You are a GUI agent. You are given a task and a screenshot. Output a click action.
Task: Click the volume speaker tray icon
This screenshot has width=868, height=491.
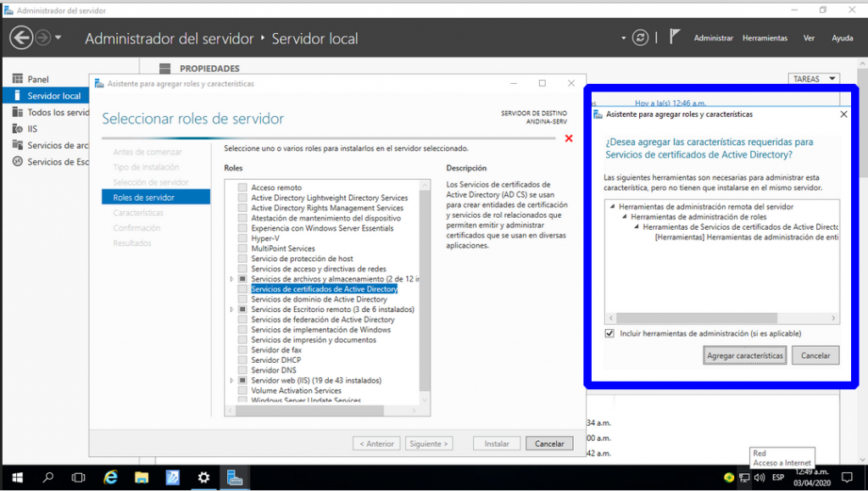[x=759, y=477]
